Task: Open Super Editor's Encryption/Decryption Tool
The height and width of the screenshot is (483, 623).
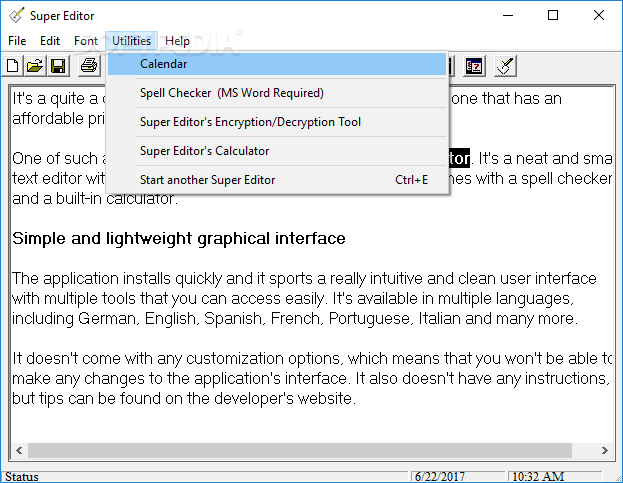Action: [x=277, y=122]
